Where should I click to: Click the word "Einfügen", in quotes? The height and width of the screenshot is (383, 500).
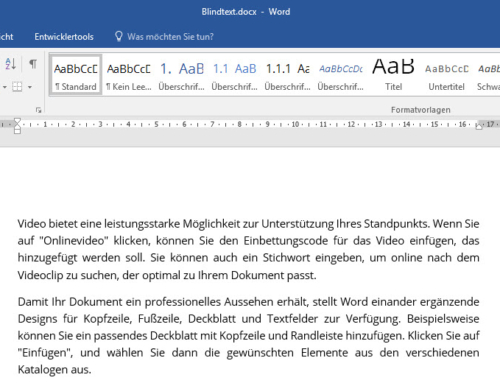point(45,353)
